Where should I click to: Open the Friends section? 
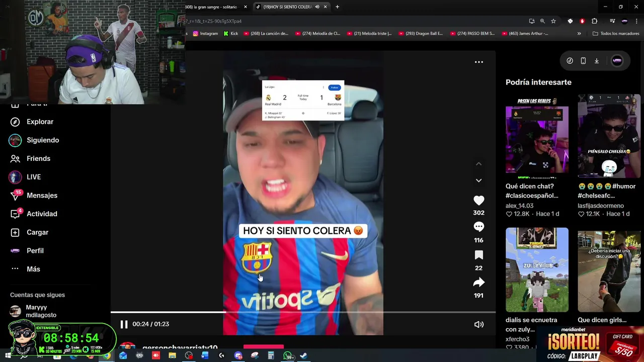[x=31, y=158]
